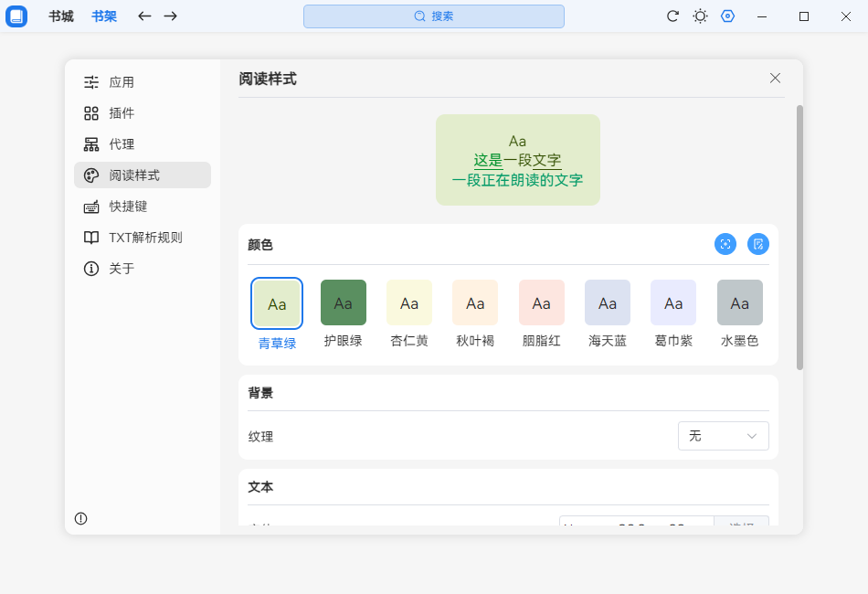Select the 杏仁黄 color swatch
The width and height of the screenshot is (868, 594).
point(409,302)
